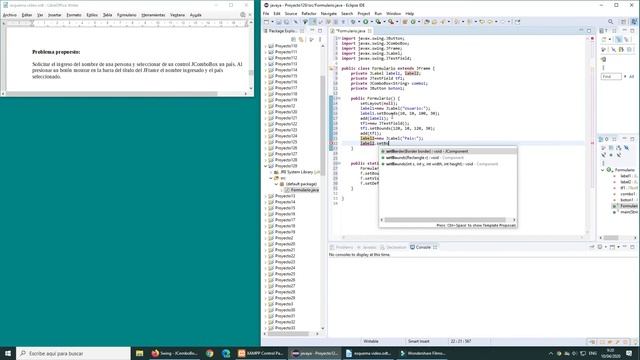Click the green Run button in Eclipse toolbar
Image resolution: width=640 pixels, height=360 pixels.
[366, 22]
